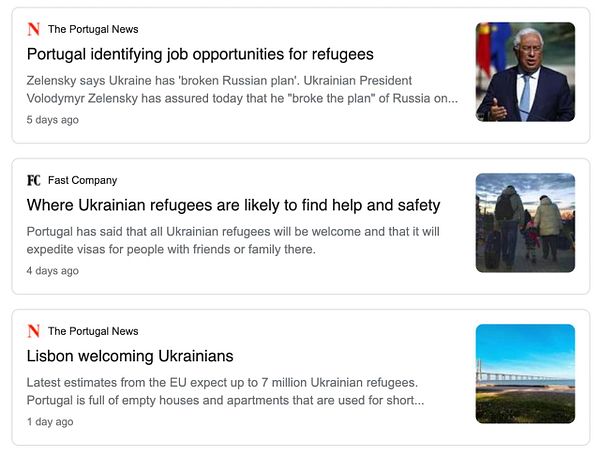The image size is (600, 455).
Task: Click the '4 days ago' timestamp
Action: (52, 271)
